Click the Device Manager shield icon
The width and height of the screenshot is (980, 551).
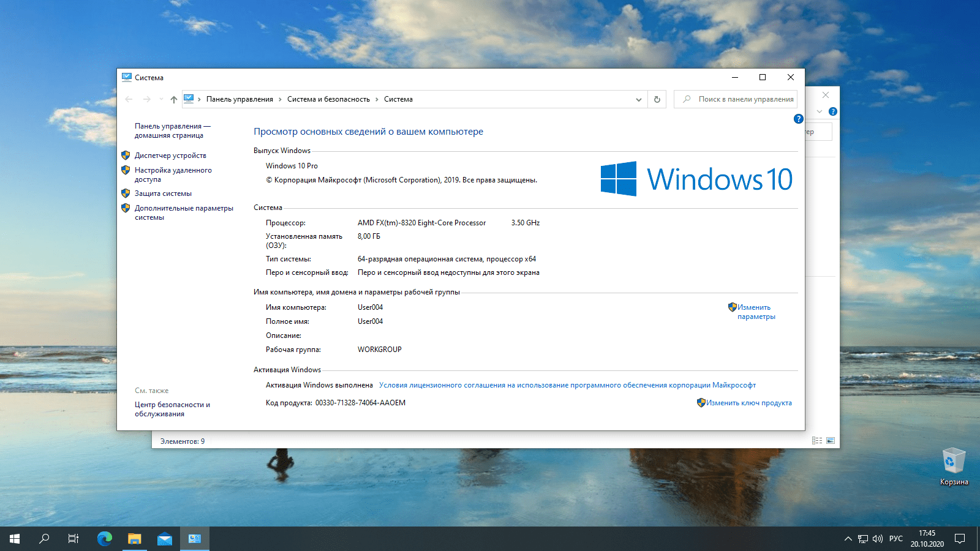[x=126, y=156]
